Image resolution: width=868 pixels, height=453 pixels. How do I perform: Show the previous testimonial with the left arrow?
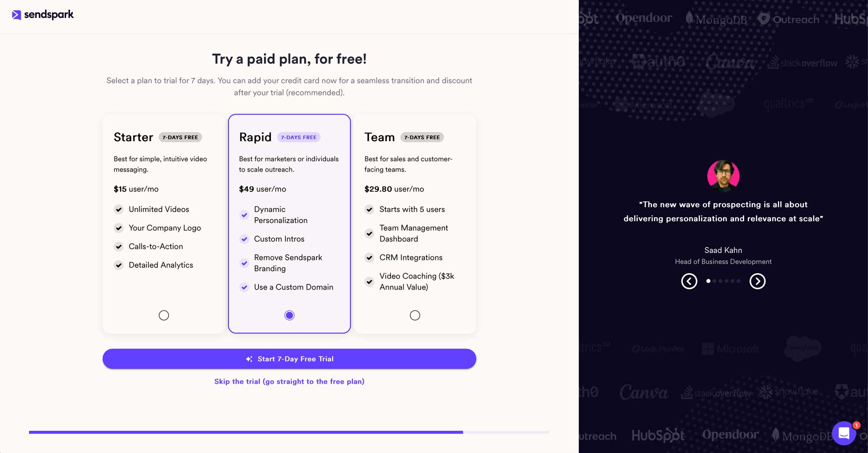(689, 281)
